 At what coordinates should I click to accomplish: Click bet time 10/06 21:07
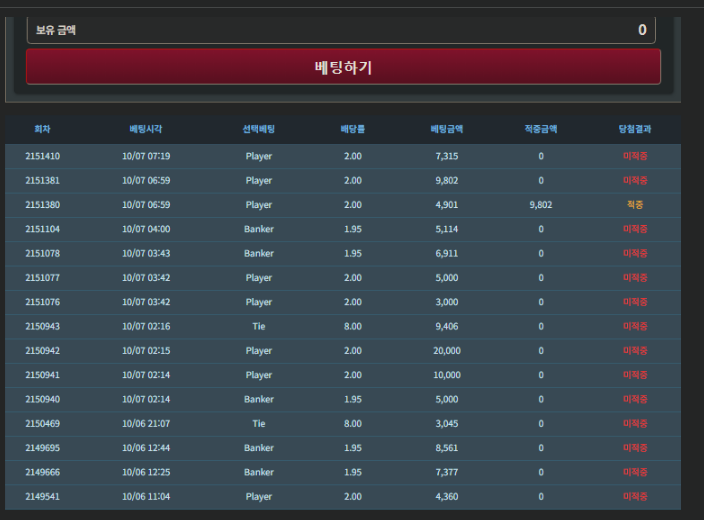146,423
